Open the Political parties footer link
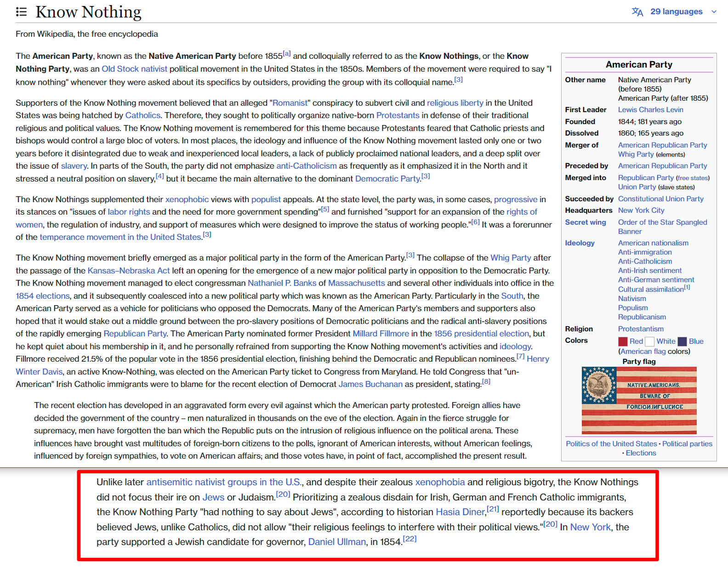 tap(687, 444)
